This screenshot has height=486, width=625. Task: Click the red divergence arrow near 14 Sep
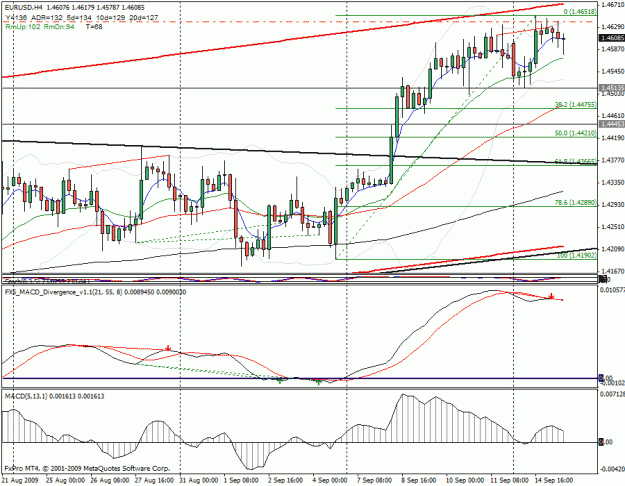[x=551, y=296]
